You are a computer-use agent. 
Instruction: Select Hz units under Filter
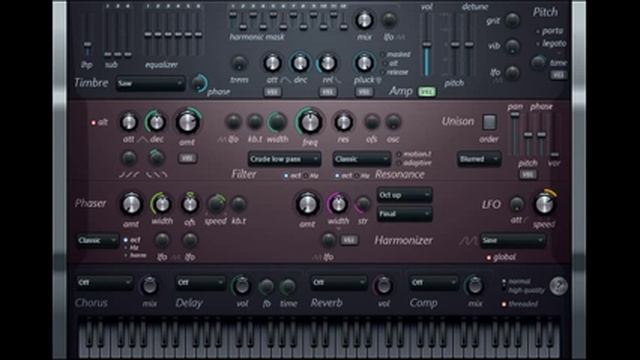pyautogui.click(x=311, y=176)
